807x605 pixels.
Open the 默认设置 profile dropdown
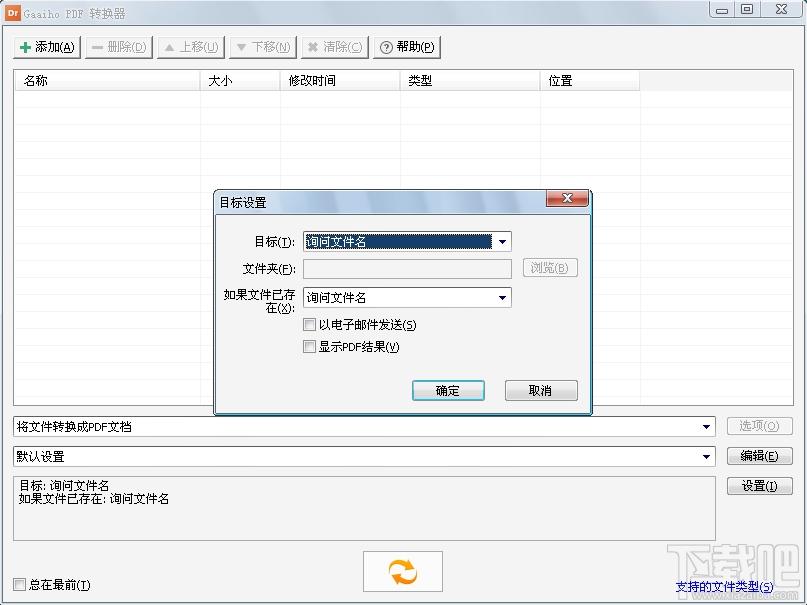708,457
